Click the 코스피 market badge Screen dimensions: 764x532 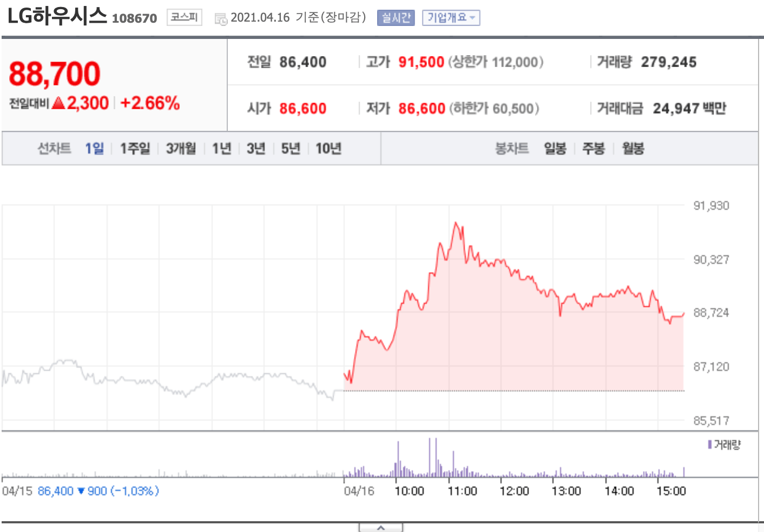click(184, 17)
